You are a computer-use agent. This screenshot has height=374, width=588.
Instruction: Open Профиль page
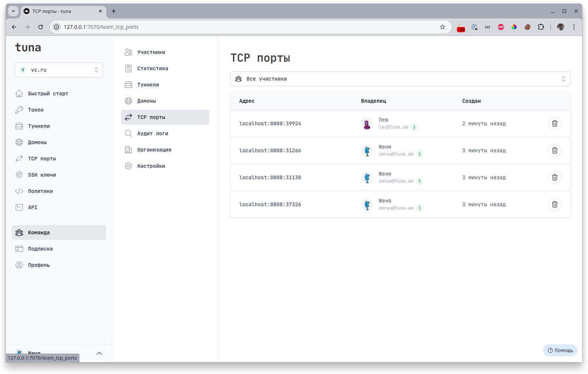(x=59, y=265)
